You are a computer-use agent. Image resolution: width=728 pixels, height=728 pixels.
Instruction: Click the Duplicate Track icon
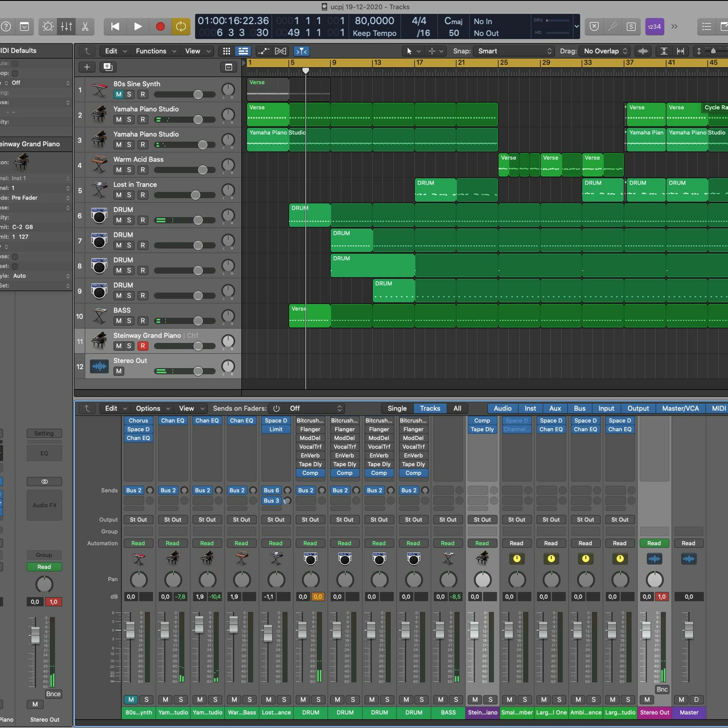(108, 67)
